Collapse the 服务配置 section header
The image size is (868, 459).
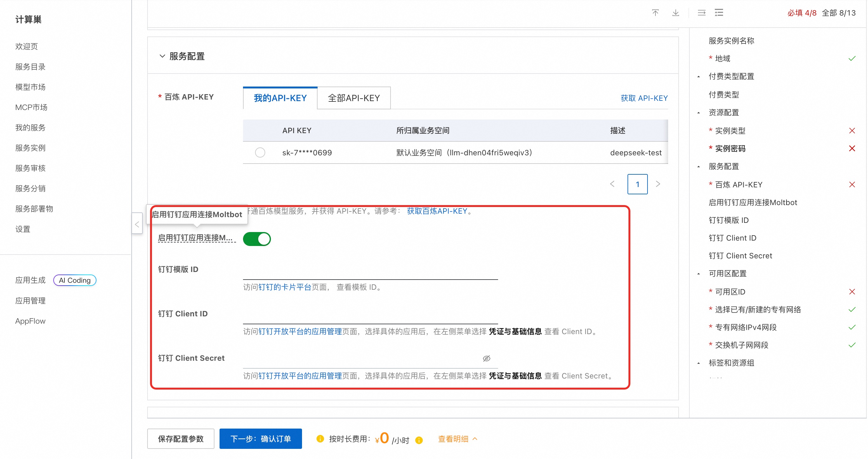[x=162, y=56]
